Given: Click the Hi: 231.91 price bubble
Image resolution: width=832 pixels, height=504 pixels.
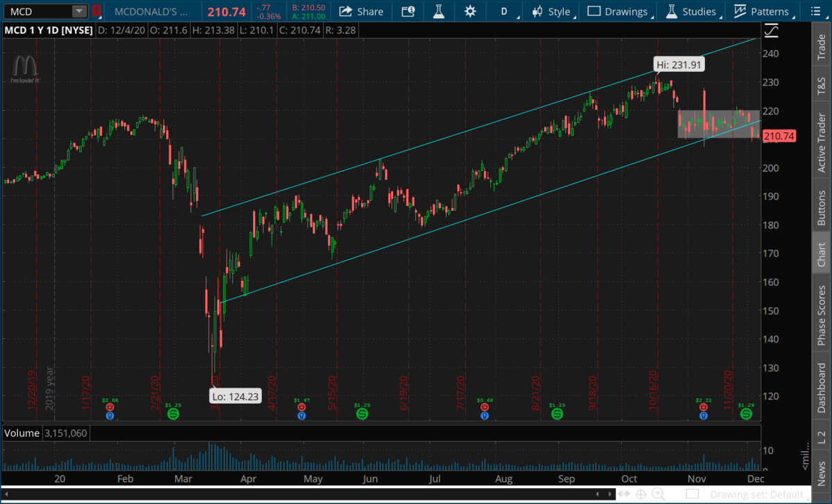Looking at the screenshot, I should [x=680, y=66].
